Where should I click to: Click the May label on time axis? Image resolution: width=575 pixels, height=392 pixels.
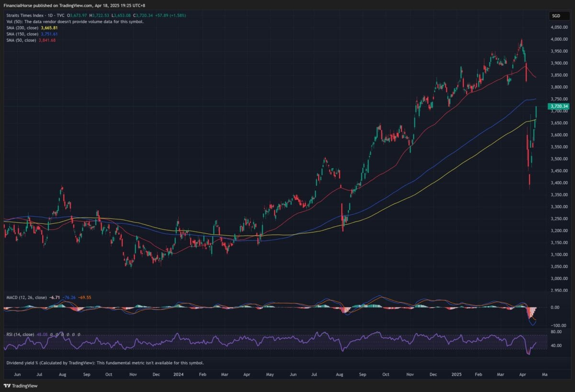[269, 373]
